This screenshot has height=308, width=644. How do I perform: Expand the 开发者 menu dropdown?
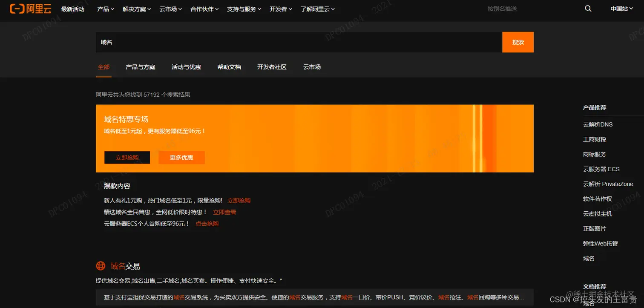[279, 9]
